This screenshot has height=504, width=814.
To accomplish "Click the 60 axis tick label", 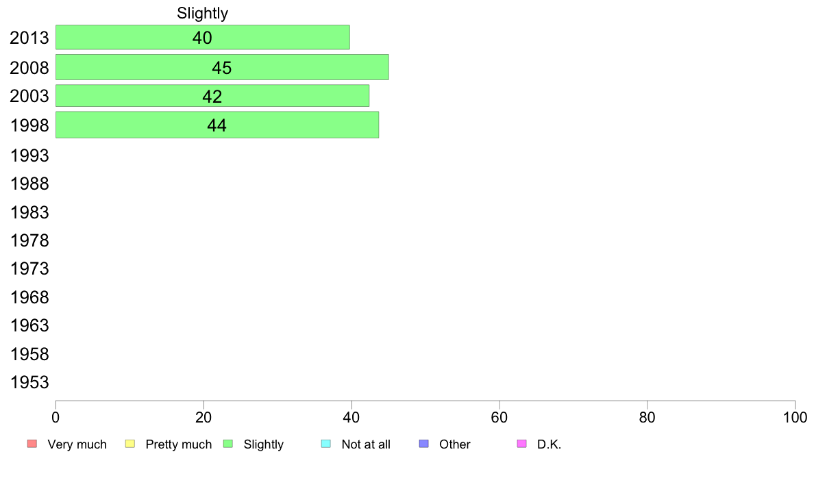I will [500, 417].
